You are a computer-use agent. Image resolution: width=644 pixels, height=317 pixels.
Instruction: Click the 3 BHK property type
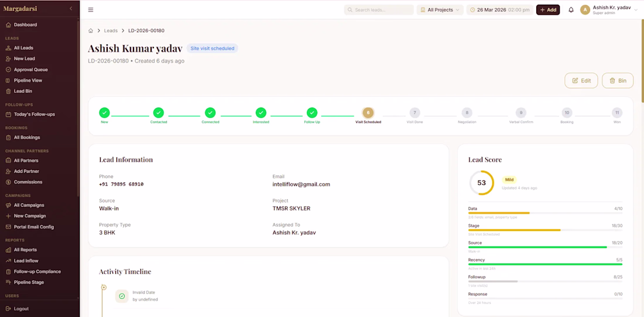point(107,233)
